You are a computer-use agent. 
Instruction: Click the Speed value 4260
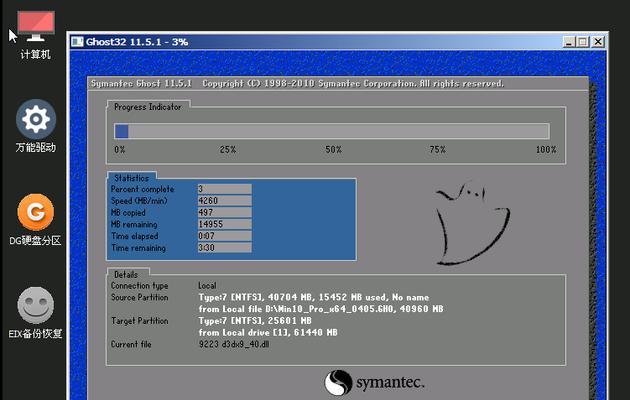(224, 200)
